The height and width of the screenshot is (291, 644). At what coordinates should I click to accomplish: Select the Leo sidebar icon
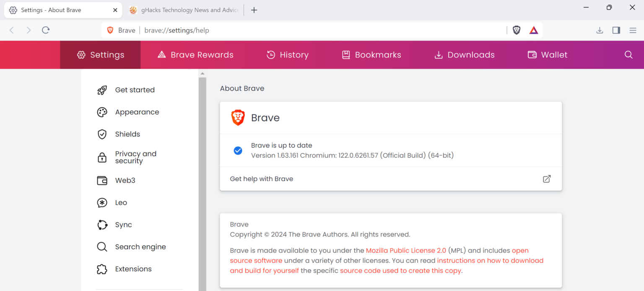point(102,203)
